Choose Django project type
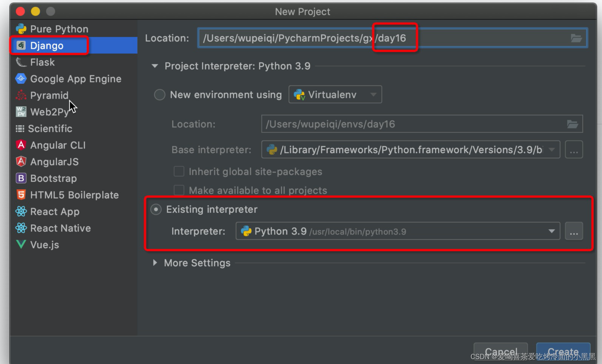The image size is (602, 364). [47, 46]
